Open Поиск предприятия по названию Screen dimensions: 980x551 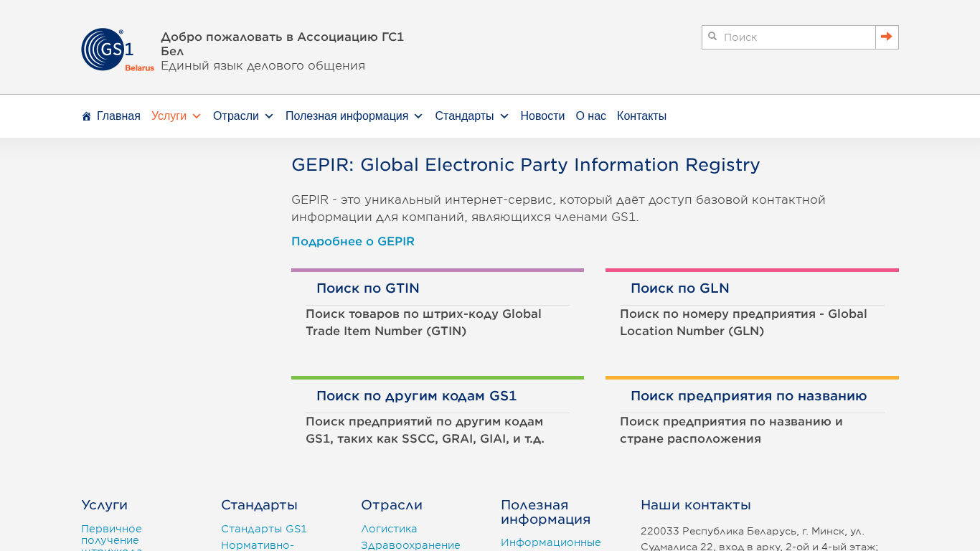tap(748, 396)
